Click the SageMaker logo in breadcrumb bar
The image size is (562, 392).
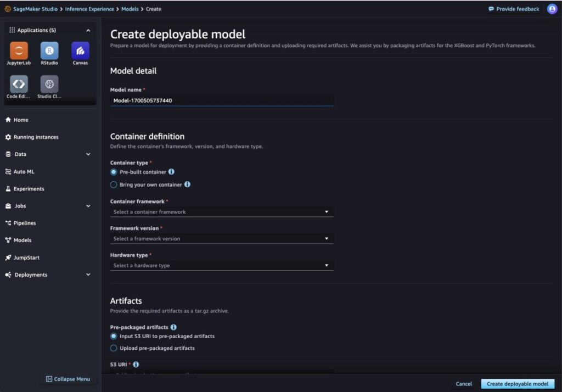coord(8,9)
